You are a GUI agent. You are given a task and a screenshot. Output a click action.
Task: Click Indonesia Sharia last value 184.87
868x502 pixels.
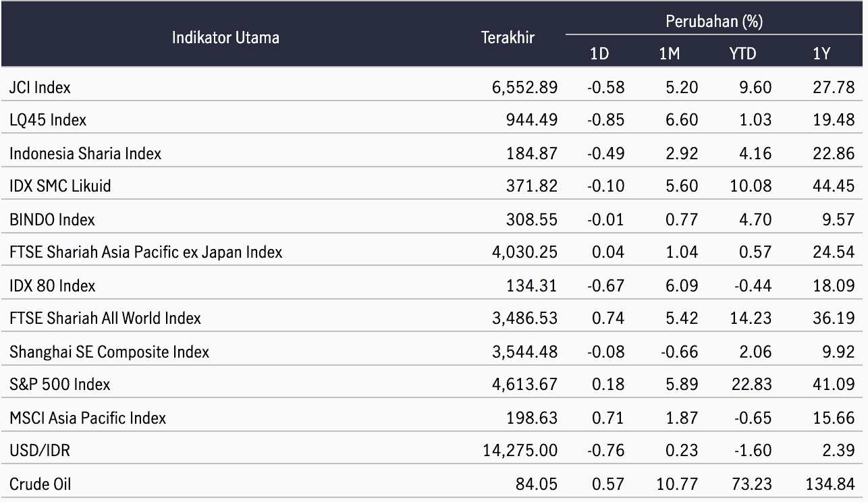tap(532, 153)
